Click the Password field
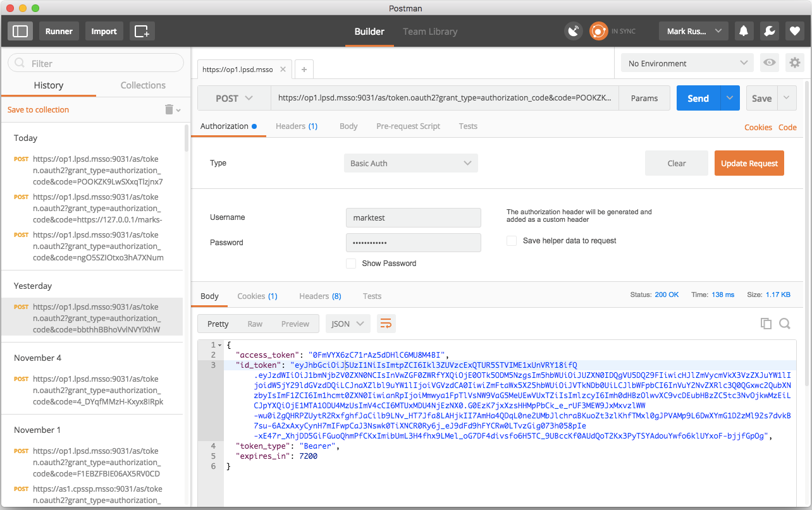Image resolution: width=812 pixels, height=510 pixels. tap(414, 243)
